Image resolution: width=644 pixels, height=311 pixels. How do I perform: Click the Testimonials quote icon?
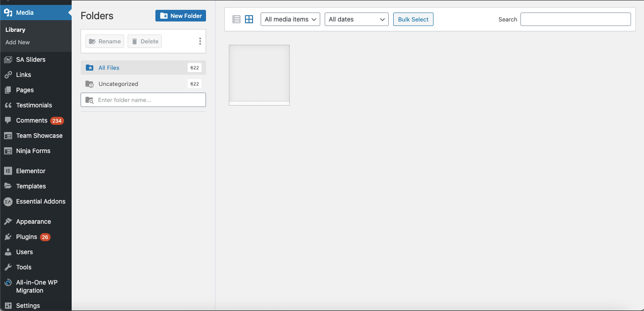tap(8, 105)
